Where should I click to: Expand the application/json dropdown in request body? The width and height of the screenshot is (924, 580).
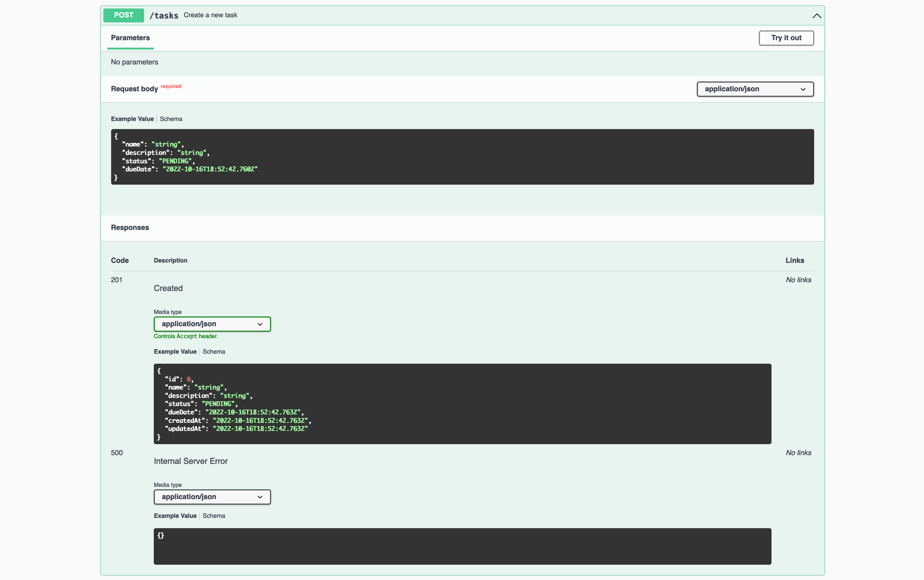coord(755,89)
